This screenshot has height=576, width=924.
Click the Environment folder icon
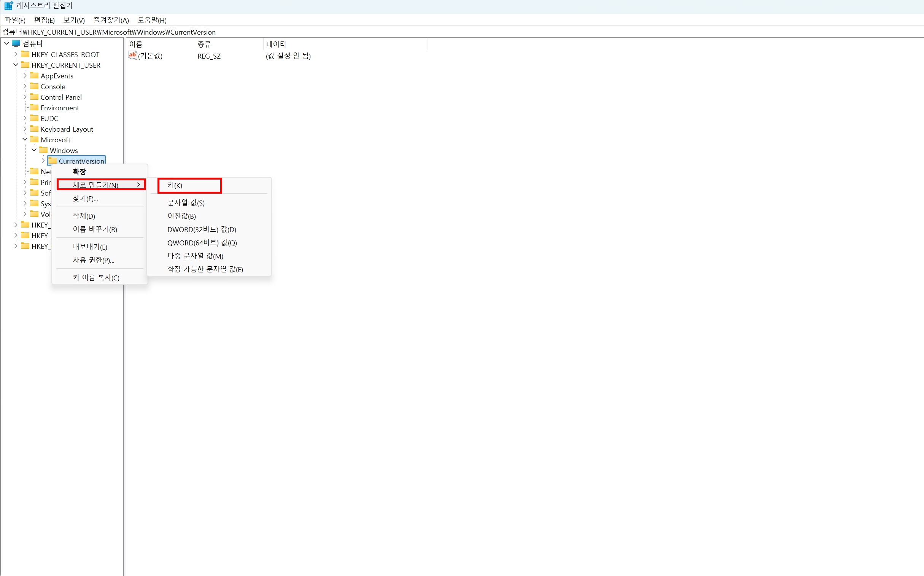tap(34, 107)
